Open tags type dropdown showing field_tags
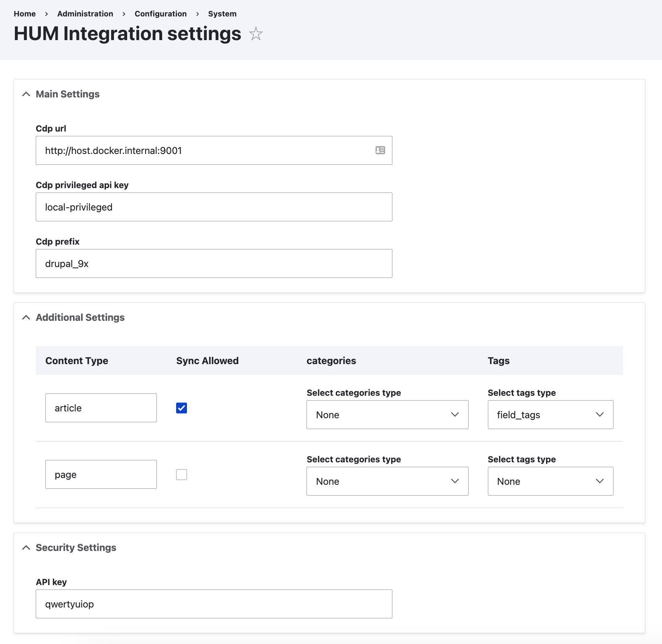 [x=550, y=415]
